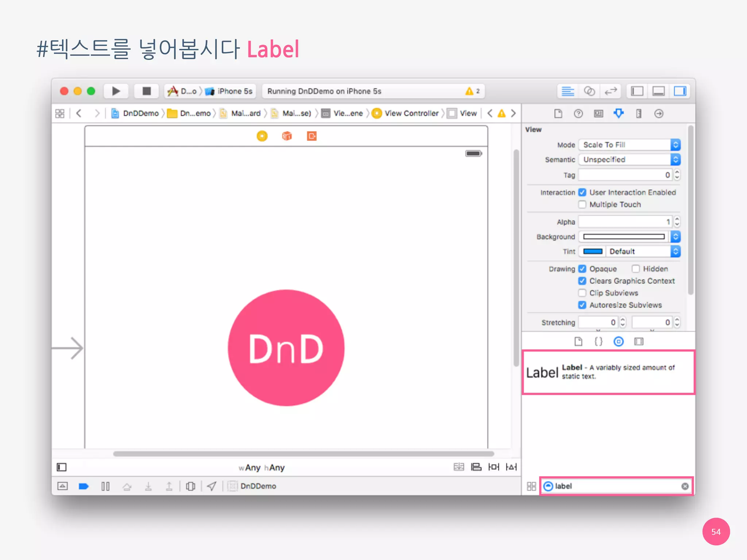
Task: Toggle the Utilities panel
Action: coord(680,91)
